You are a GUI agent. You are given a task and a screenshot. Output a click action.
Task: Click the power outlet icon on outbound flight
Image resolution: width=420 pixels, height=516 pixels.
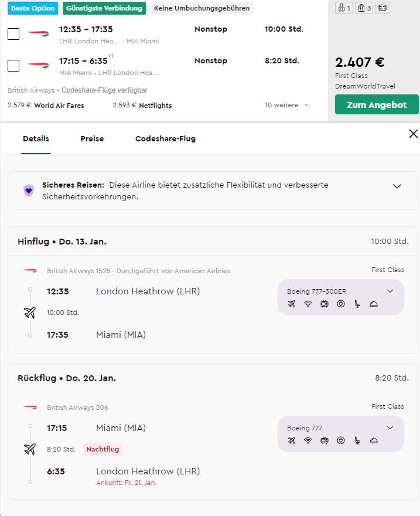341,304
